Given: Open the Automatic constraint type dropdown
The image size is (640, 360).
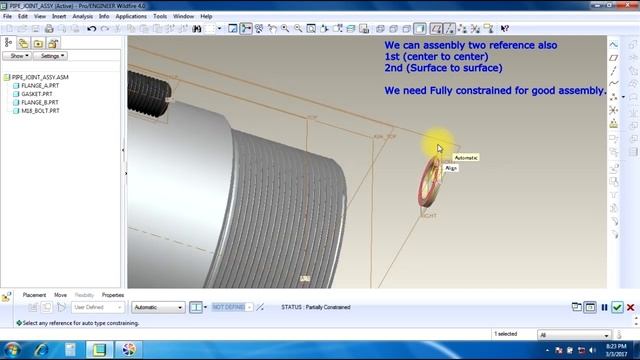Looking at the screenshot, I should 158,307.
